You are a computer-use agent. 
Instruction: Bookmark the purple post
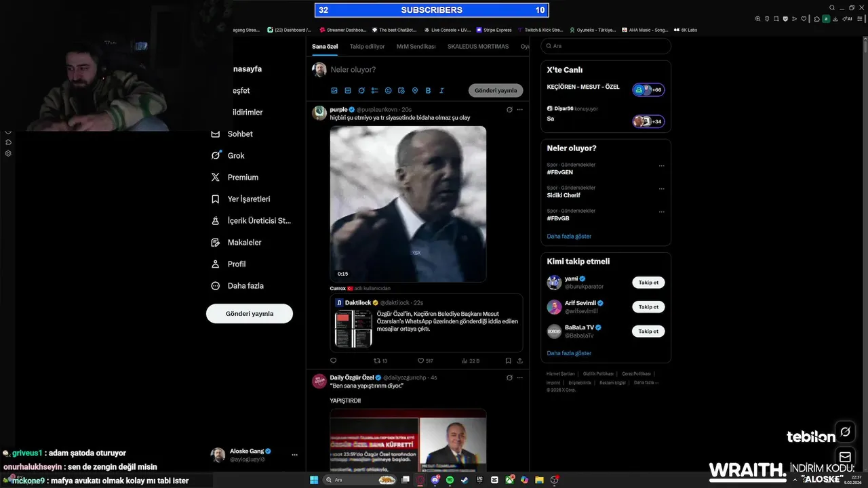point(508,361)
